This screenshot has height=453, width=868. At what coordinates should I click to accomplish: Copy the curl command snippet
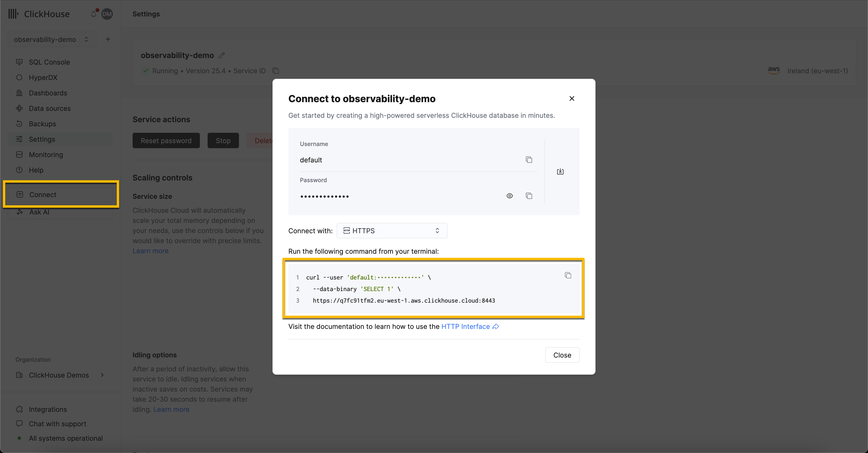coord(568,275)
